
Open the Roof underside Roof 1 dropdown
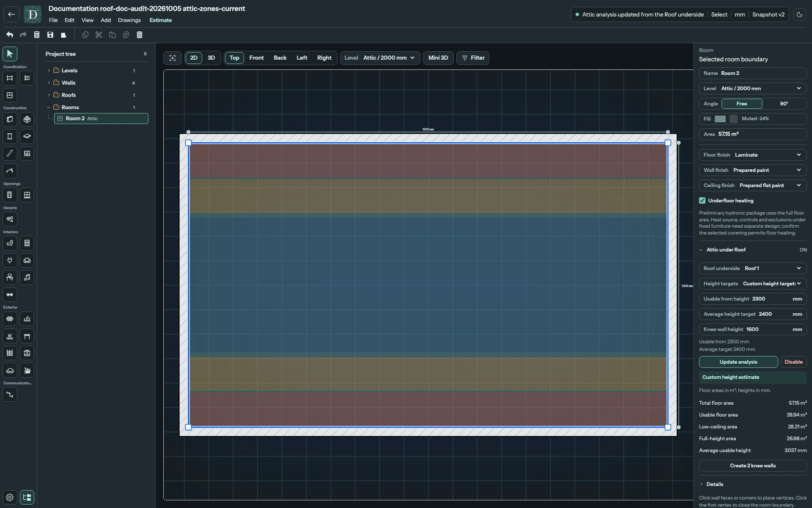coord(753,268)
